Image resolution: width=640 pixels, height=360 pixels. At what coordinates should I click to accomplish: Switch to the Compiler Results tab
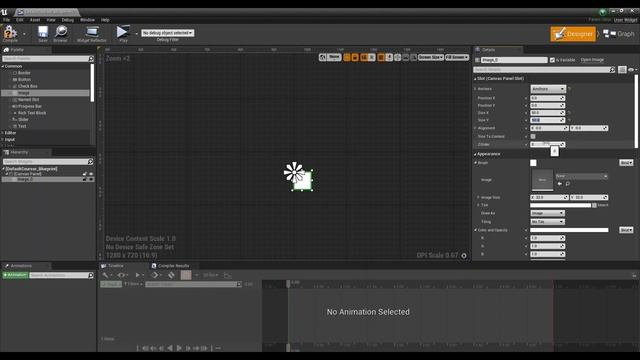[x=170, y=266]
